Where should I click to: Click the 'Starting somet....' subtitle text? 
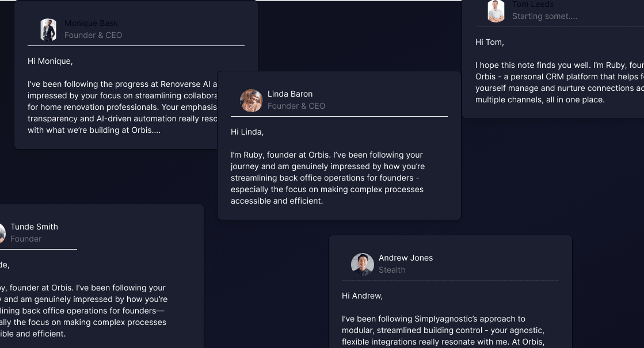point(544,17)
